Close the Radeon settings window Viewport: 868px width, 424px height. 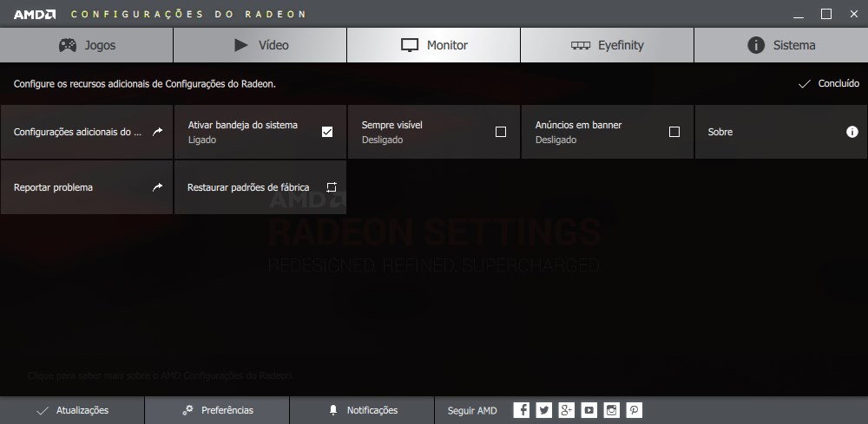[x=853, y=15]
